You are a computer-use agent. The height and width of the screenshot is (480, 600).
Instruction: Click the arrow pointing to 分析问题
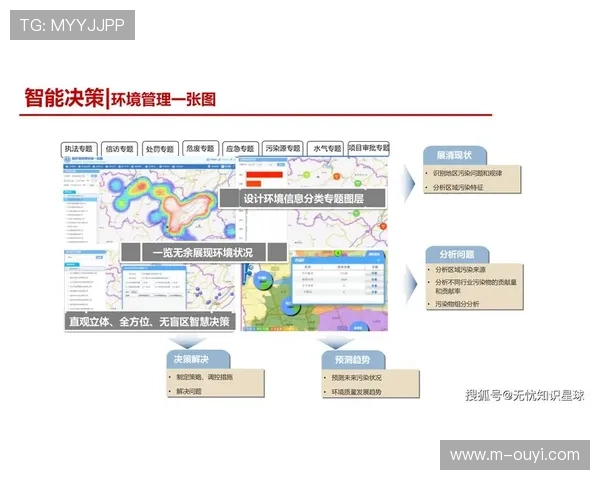[x=411, y=284]
